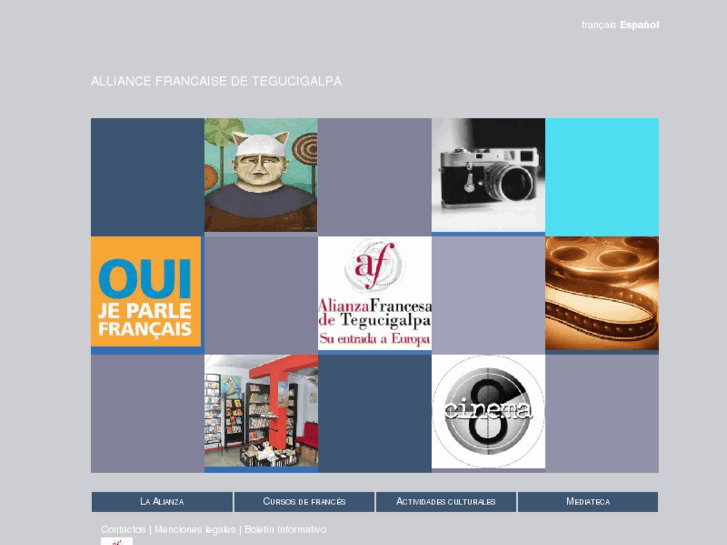727x545 pixels.
Task: Select the Español language link
Action: 639,25
